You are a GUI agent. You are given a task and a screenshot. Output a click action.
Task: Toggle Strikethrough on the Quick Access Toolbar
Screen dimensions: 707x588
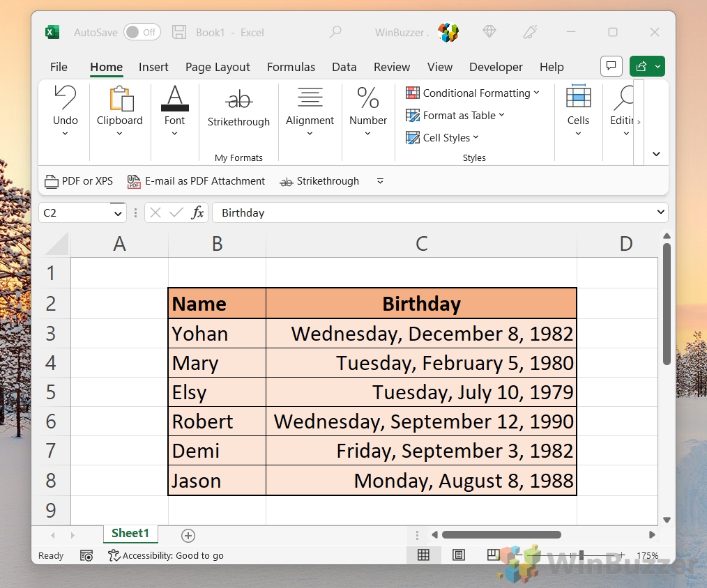(319, 181)
